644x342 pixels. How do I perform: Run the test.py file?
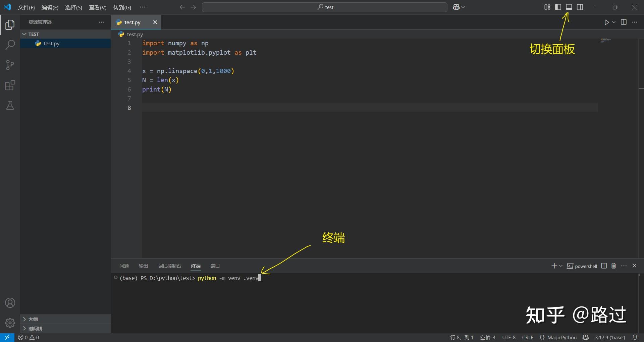[x=606, y=22]
